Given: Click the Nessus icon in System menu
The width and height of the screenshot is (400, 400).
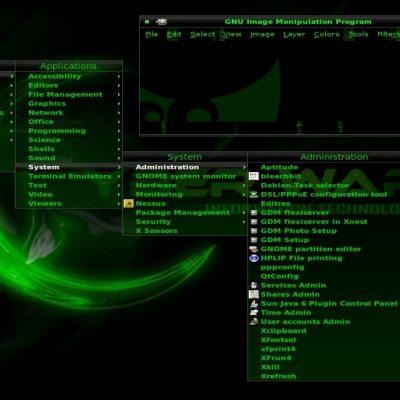Looking at the screenshot, I should (129, 203).
